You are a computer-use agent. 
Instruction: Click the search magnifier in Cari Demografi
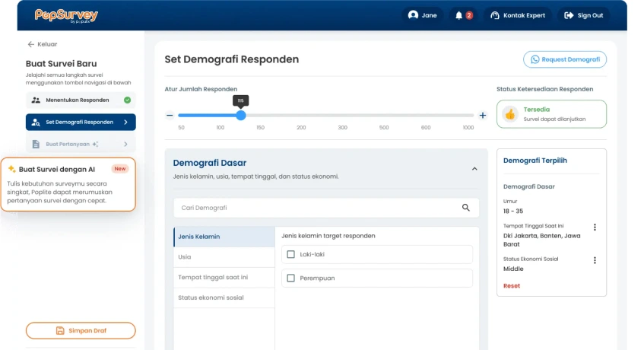(x=466, y=208)
